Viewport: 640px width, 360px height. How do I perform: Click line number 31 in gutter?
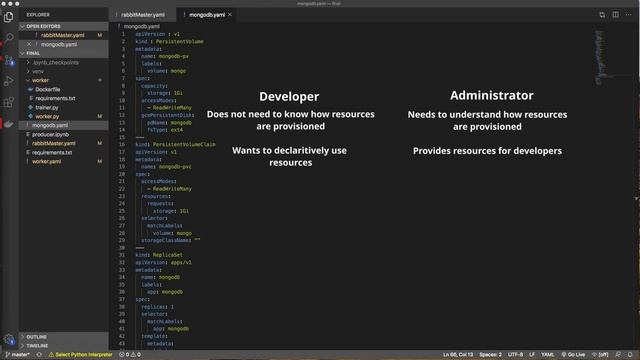click(x=122, y=255)
